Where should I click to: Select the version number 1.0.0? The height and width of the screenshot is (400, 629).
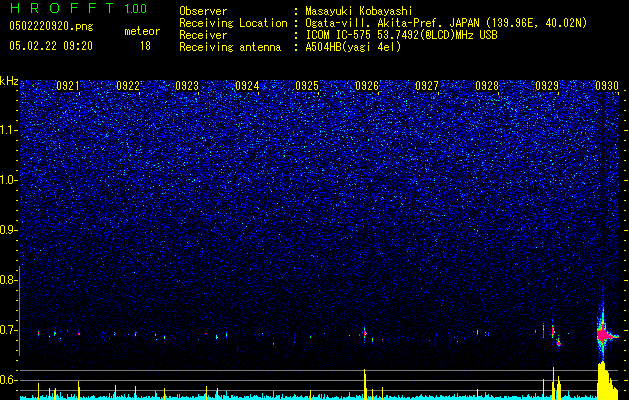coord(136,9)
